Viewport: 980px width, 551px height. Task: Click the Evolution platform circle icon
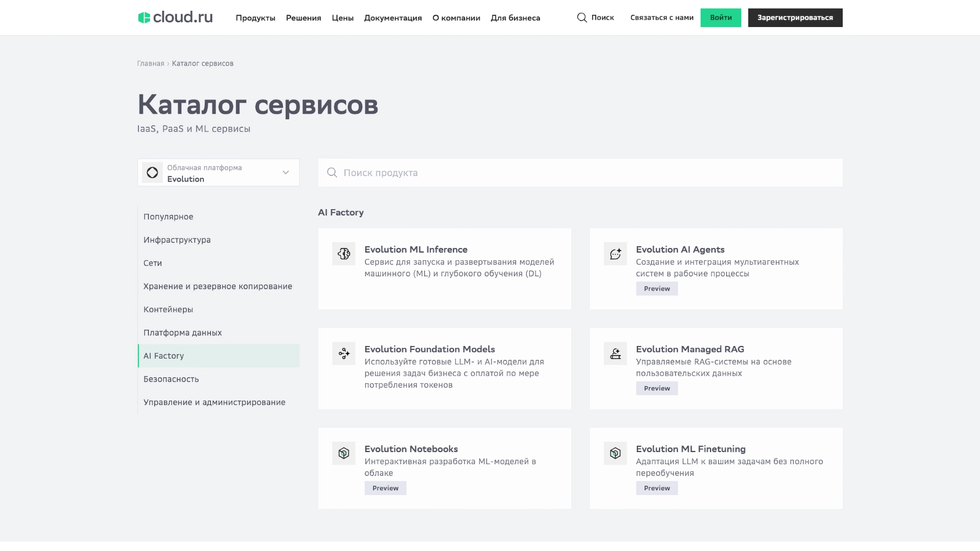click(152, 173)
